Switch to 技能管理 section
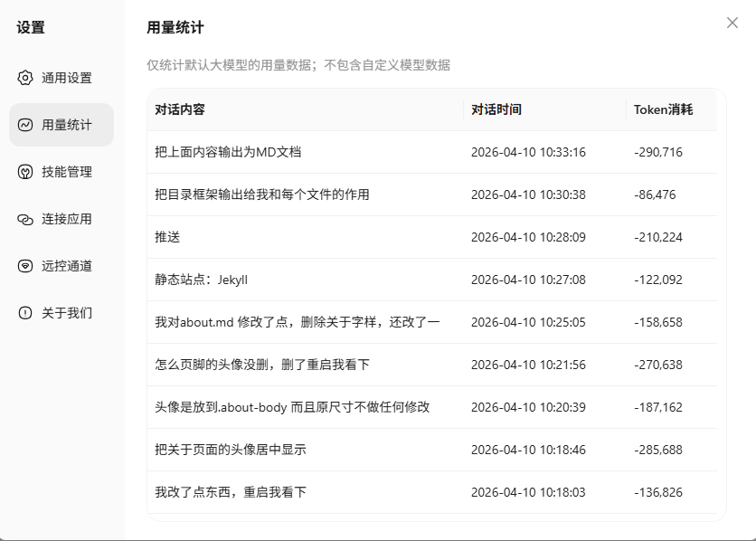The image size is (756, 541). 66,172
